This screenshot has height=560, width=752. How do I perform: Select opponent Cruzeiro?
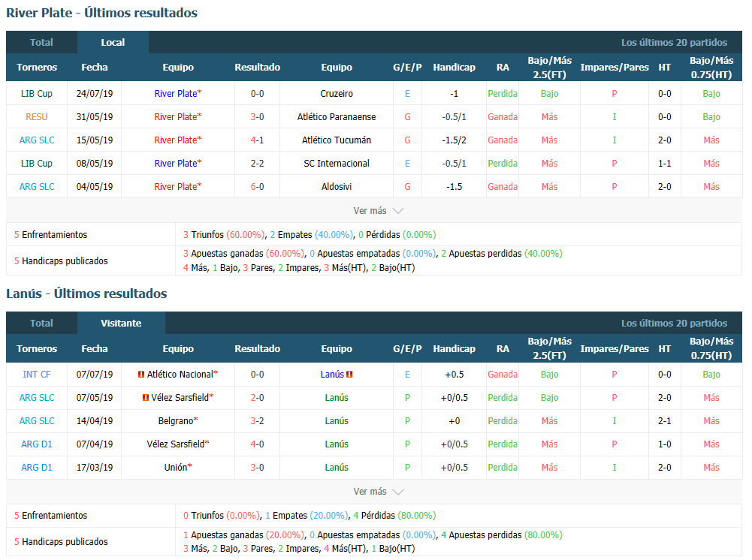(x=337, y=93)
